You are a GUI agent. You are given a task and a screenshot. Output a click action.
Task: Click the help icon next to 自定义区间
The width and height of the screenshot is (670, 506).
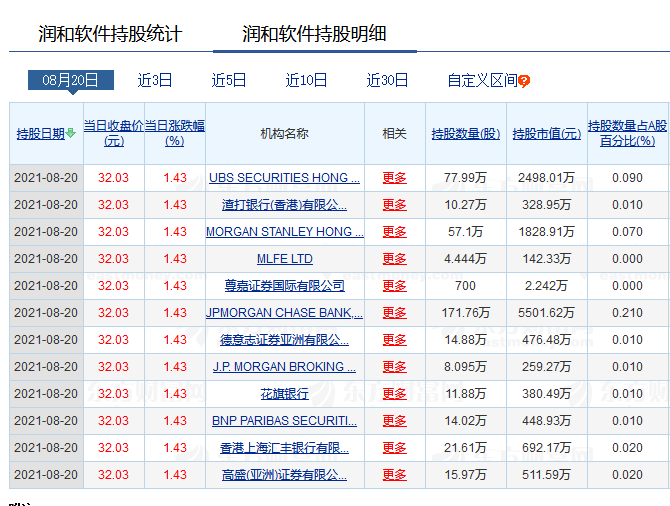click(x=524, y=81)
